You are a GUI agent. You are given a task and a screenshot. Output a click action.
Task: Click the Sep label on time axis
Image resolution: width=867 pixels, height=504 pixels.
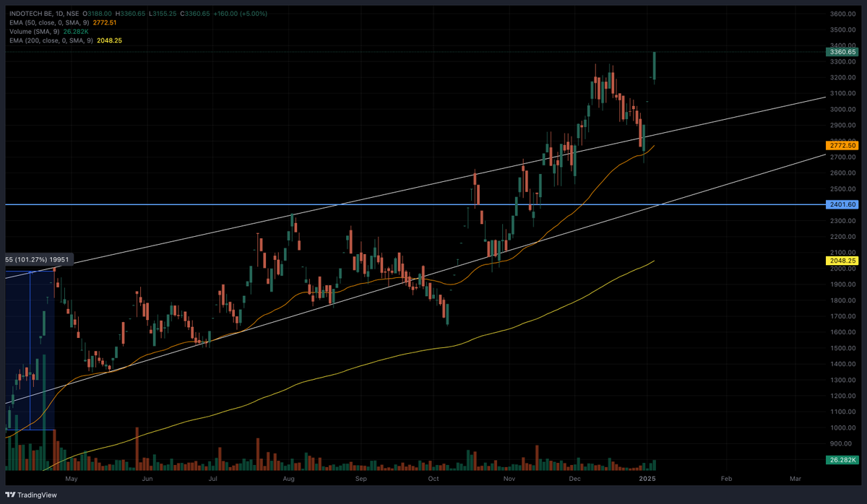pyautogui.click(x=361, y=479)
